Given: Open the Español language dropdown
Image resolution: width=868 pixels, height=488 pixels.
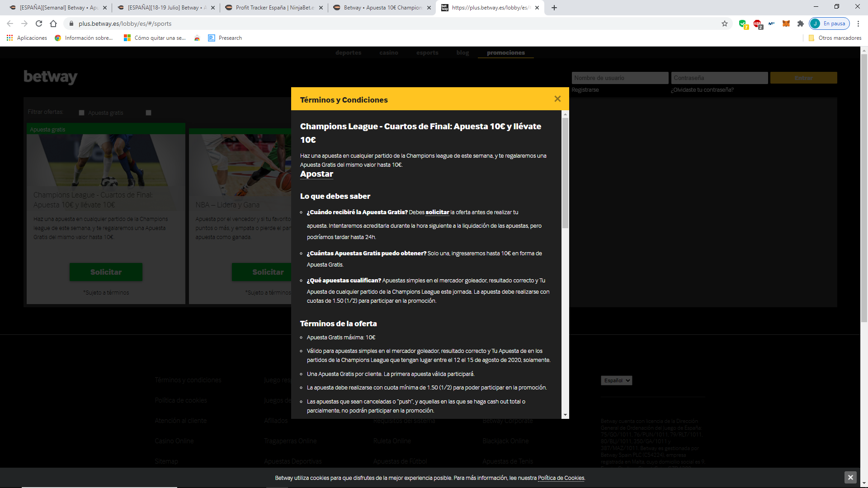Looking at the screenshot, I should click(x=616, y=380).
